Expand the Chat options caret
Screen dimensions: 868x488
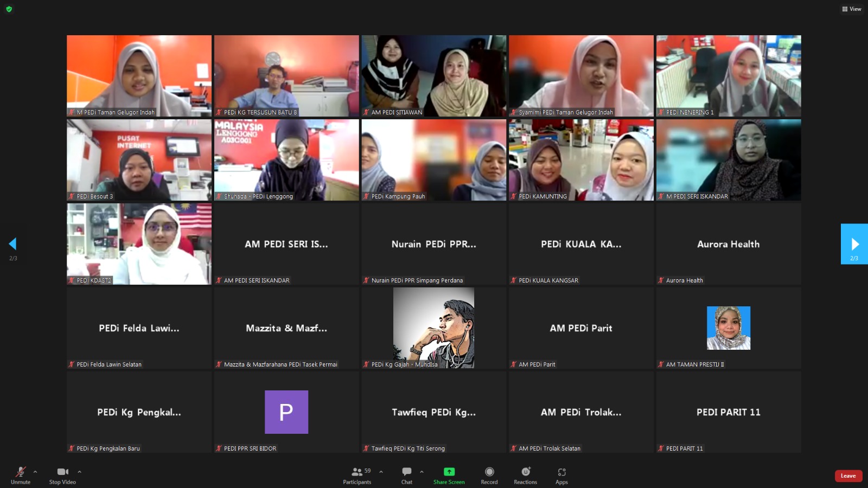(422, 472)
